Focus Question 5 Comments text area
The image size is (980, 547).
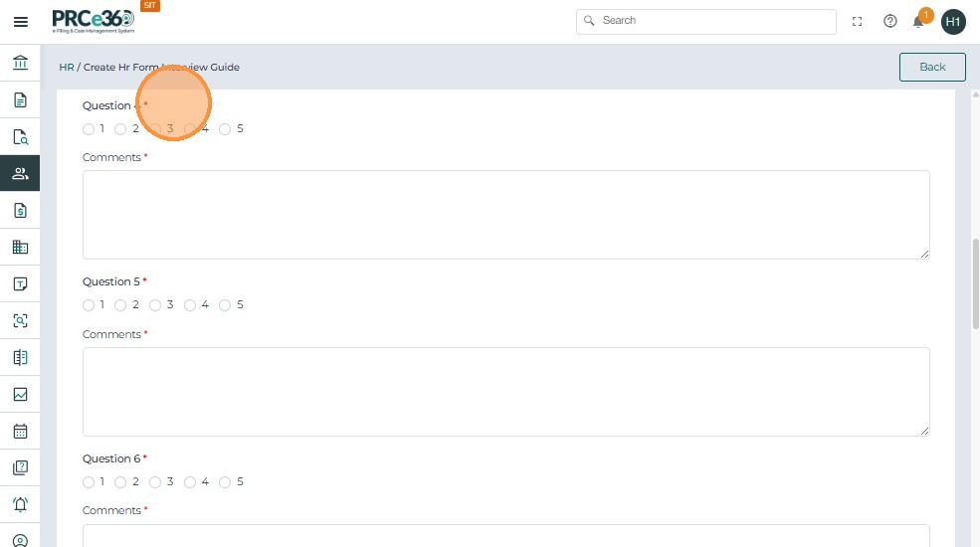506,392
